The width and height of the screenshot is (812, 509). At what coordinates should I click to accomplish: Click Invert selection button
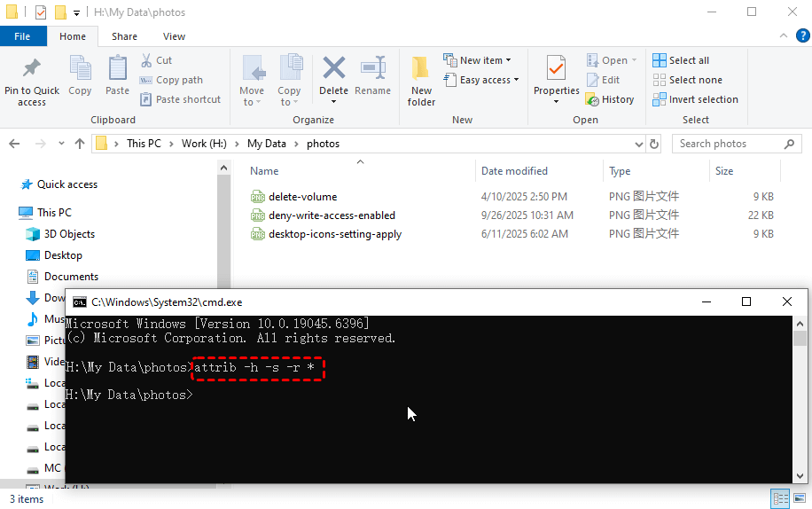point(695,99)
